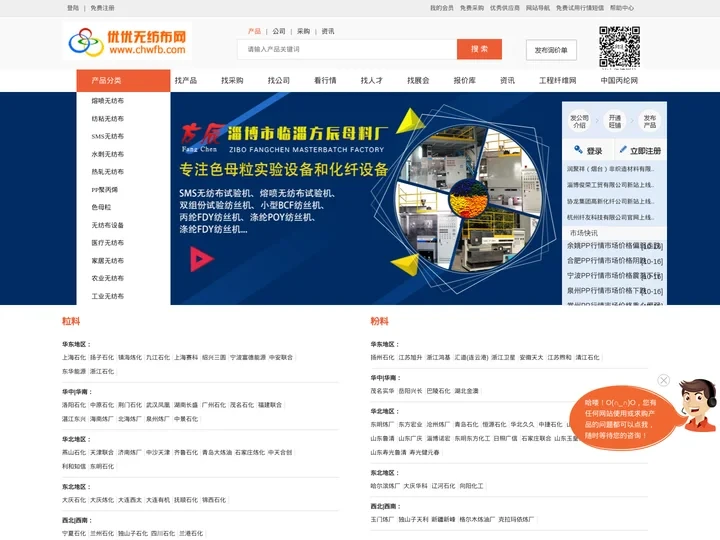This screenshot has width=720, height=540.
Task: Open 工程纤维网 in main navigation
Action: (557, 80)
